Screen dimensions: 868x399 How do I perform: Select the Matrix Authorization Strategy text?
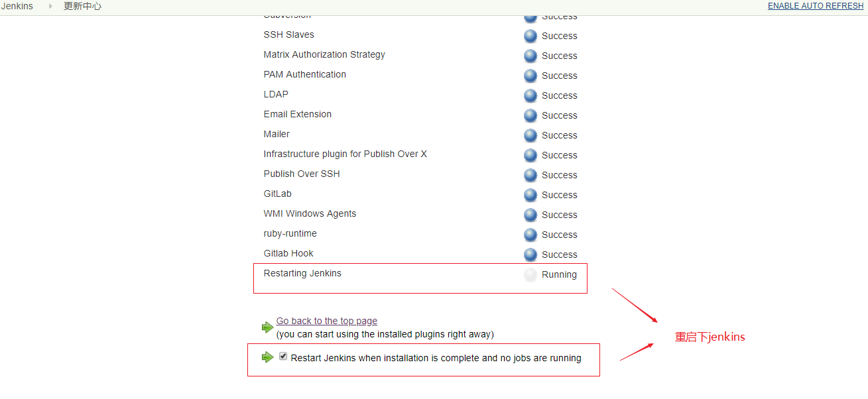coord(324,54)
